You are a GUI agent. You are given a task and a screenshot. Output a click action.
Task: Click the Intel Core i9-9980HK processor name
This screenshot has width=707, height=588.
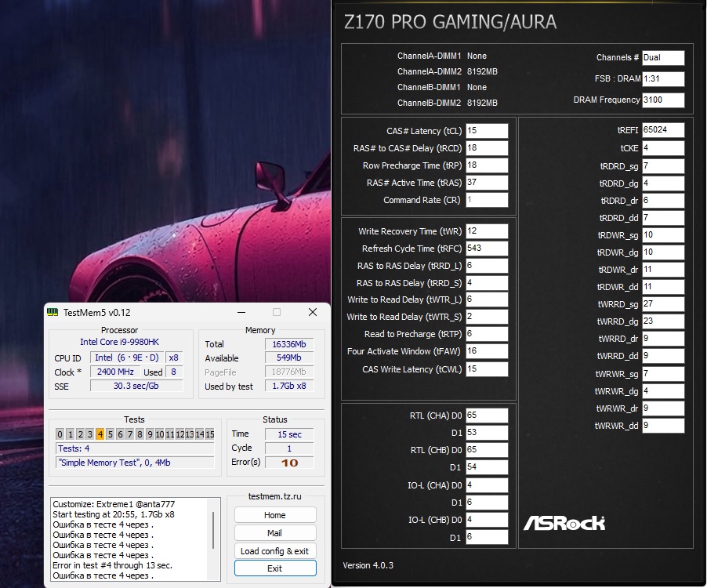pos(119,342)
